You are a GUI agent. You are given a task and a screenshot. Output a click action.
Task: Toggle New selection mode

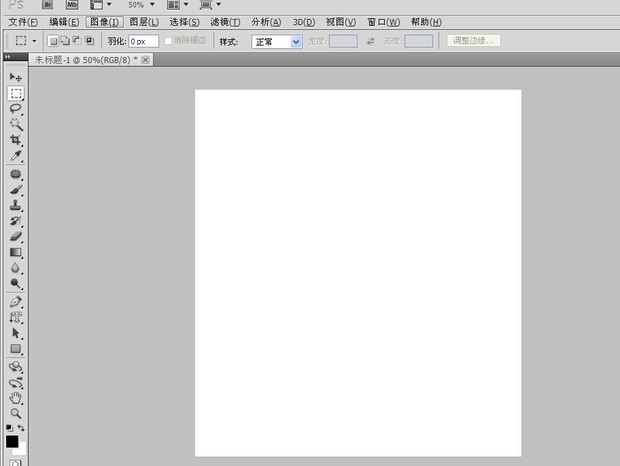coord(53,41)
